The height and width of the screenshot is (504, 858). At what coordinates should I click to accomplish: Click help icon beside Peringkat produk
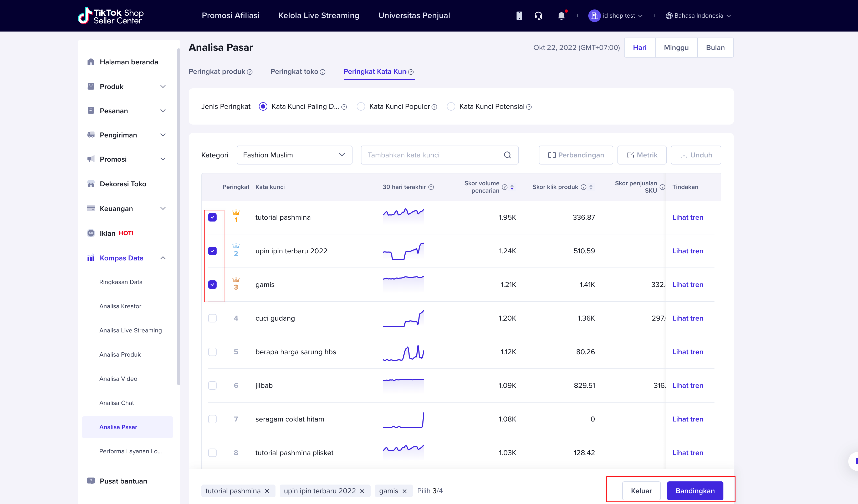[249, 72]
